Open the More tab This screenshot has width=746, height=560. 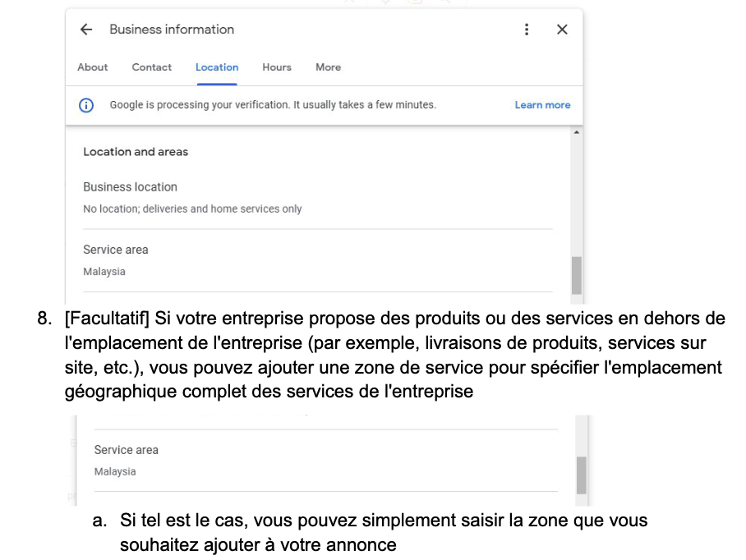(x=328, y=67)
